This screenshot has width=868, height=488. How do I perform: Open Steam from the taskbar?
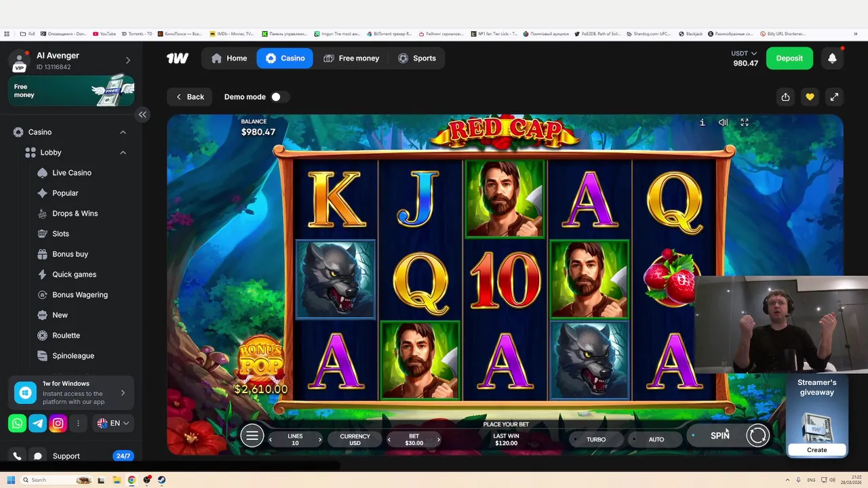161,480
